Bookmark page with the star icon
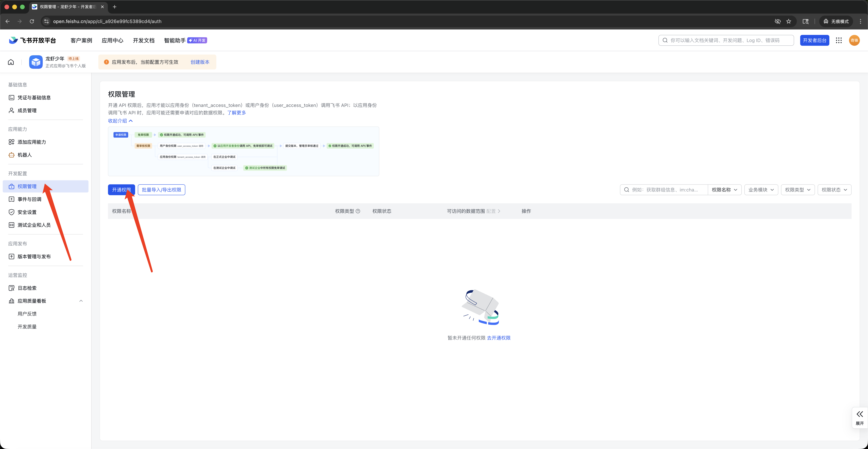Screen dimensions: 868x449 (788, 21)
